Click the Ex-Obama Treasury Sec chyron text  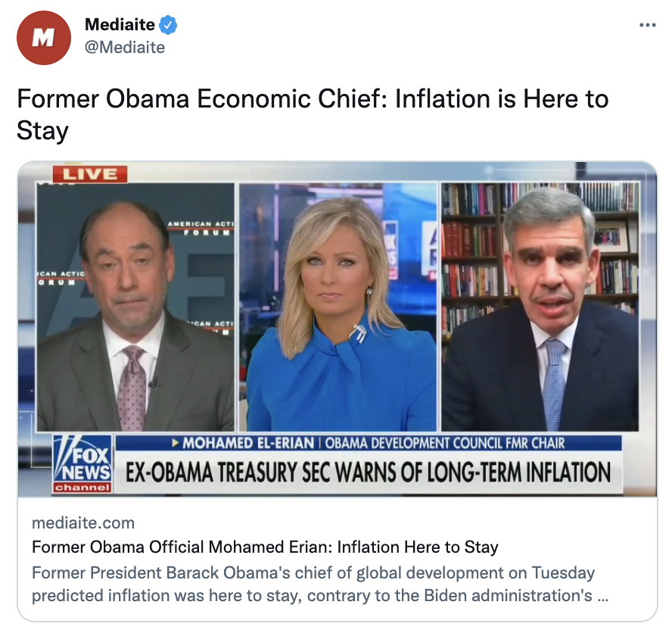click(368, 472)
